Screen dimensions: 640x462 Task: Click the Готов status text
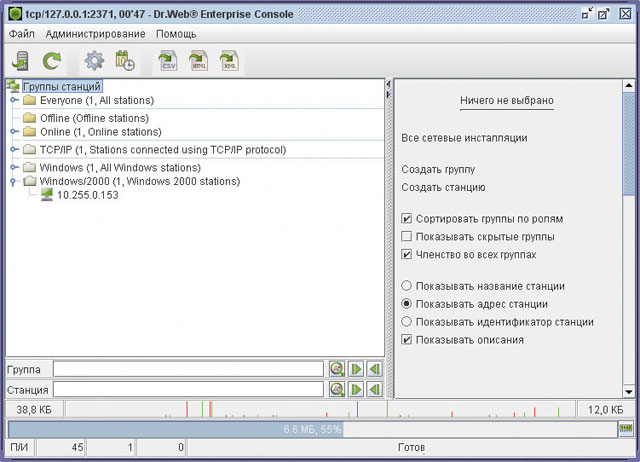pyautogui.click(x=411, y=447)
